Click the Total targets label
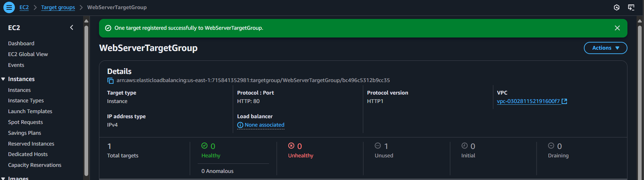Viewport: 644px width, 180px height. coord(123,156)
